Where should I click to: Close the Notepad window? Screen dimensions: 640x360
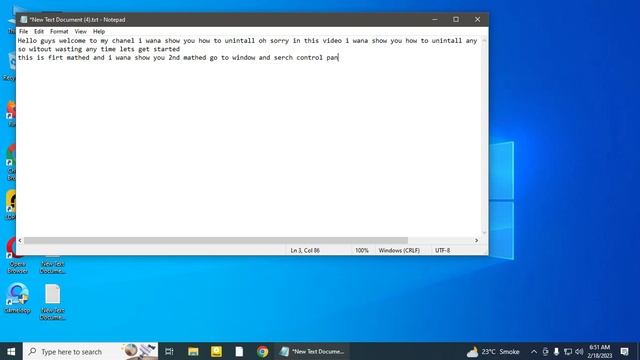click(x=477, y=20)
